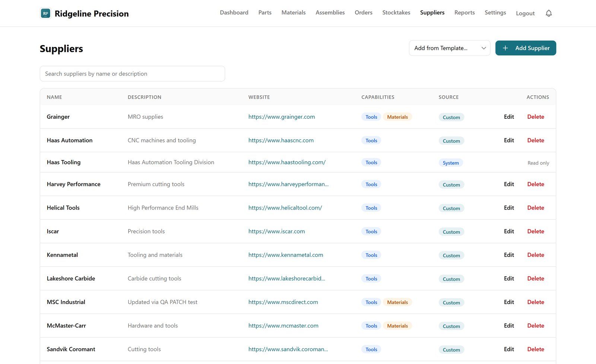Open the grainger.com website link
Viewport: 596px width, 364px height.
pyautogui.click(x=282, y=117)
